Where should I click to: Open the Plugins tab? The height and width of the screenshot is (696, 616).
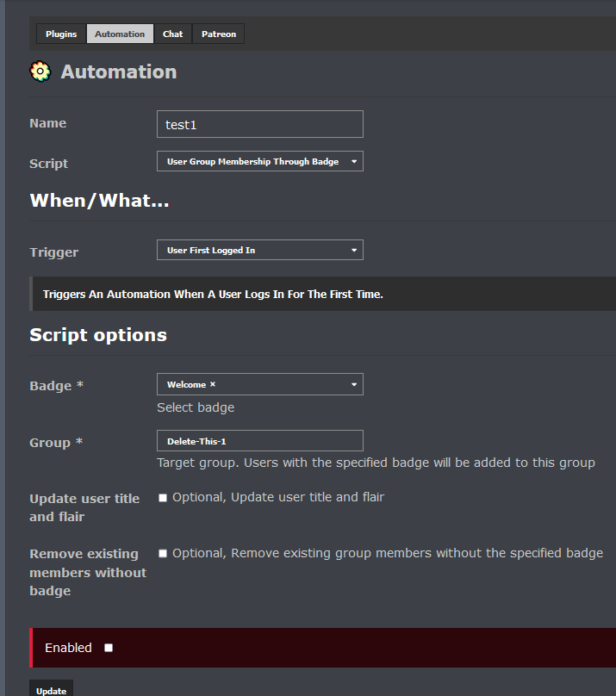pyautogui.click(x=61, y=34)
